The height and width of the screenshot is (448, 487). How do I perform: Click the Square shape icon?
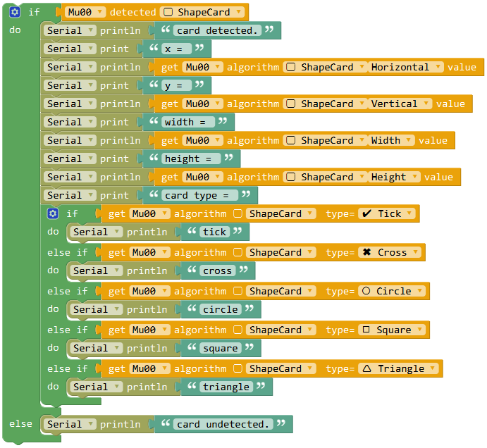tap(366, 330)
